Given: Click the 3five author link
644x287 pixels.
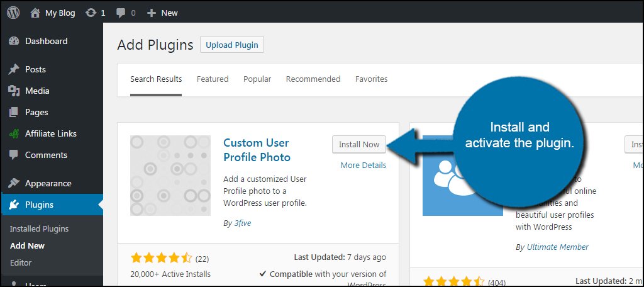Looking at the screenshot, I should click(242, 223).
